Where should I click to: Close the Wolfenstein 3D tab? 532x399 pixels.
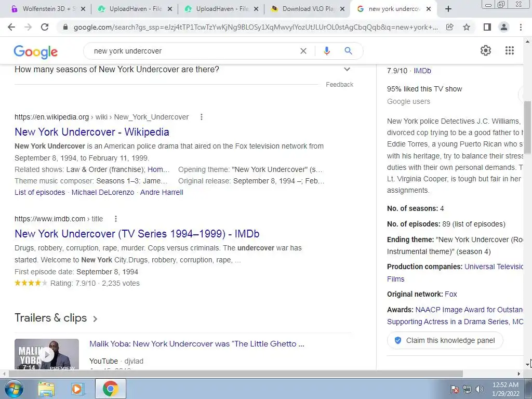[x=83, y=9]
